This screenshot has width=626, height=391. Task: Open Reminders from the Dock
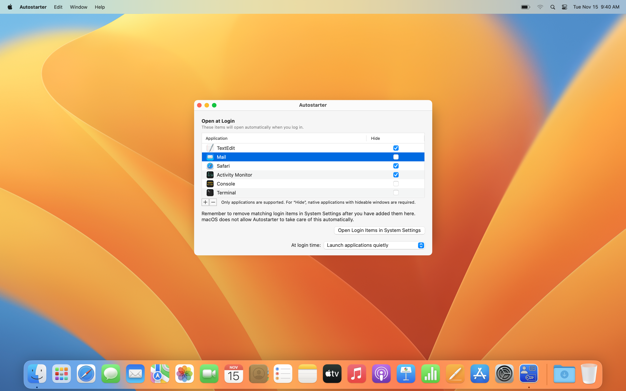click(x=283, y=374)
